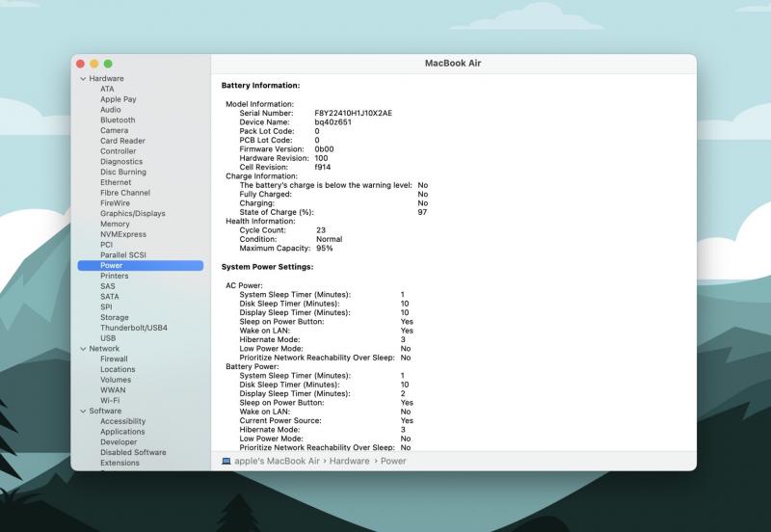Open Firewall under Network
Screen dimensions: 771x532
click(x=114, y=359)
